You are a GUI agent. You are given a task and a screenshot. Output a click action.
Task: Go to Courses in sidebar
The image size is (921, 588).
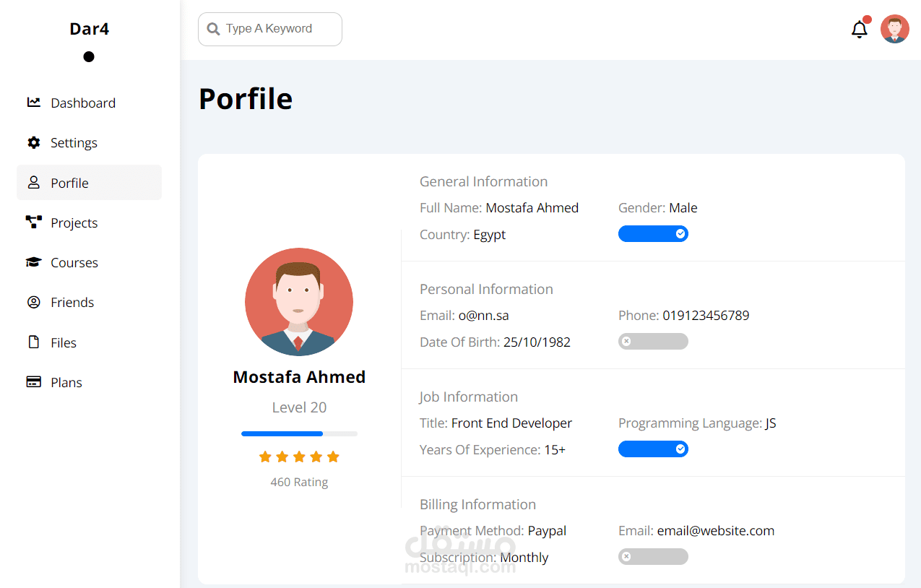tap(74, 263)
